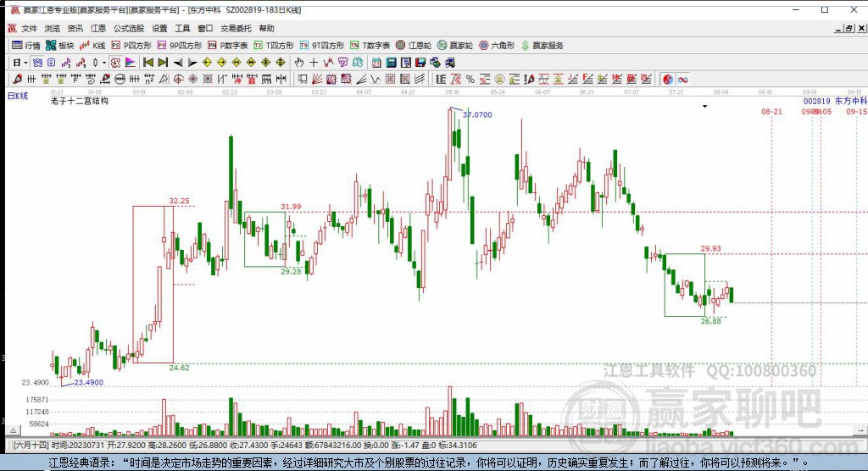Click the red-blue yin-yang icon
The height and width of the screenshot is (471, 868).
tap(668, 79)
